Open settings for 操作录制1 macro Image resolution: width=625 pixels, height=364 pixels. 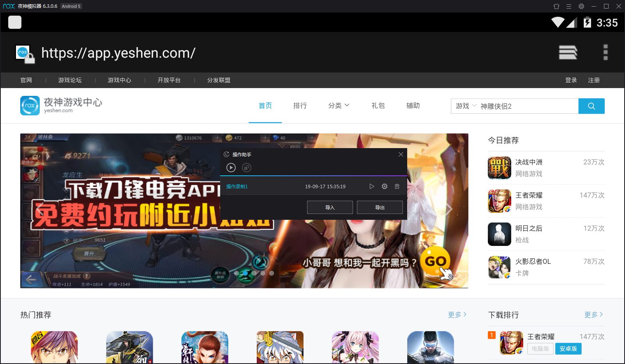[385, 186]
